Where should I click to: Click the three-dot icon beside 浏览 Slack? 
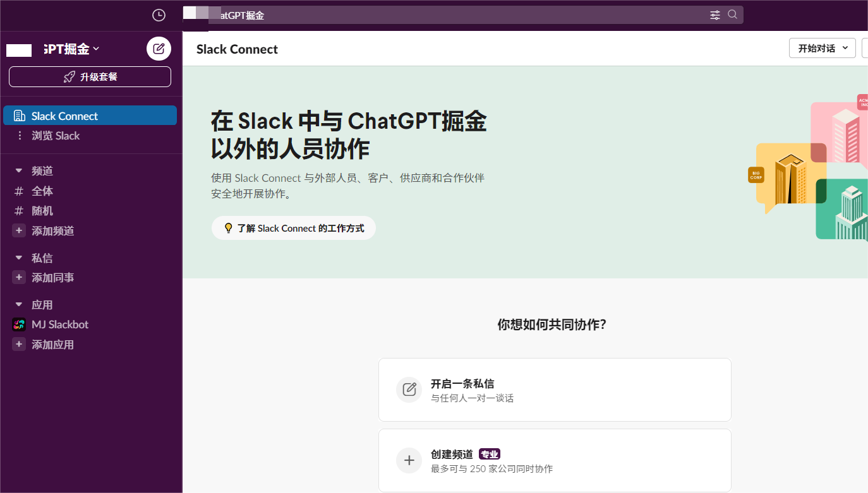pos(19,136)
